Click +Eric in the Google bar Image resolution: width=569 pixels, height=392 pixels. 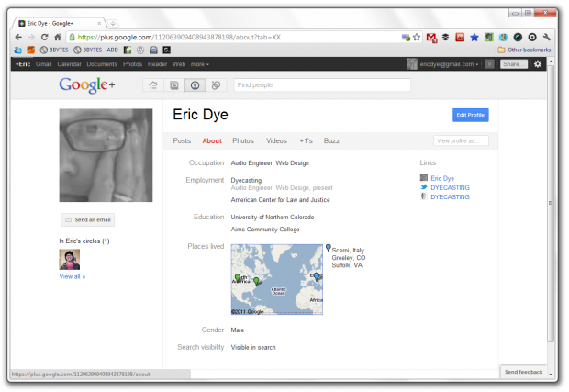click(23, 64)
